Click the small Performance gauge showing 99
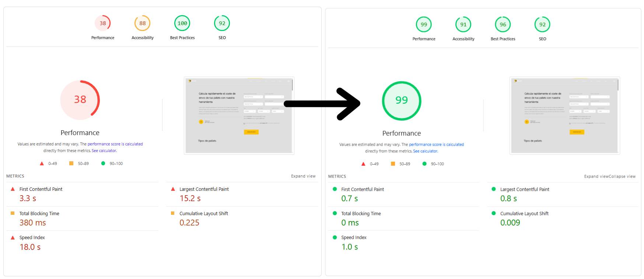Viewport: 644px width, 279px height. [x=424, y=24]
